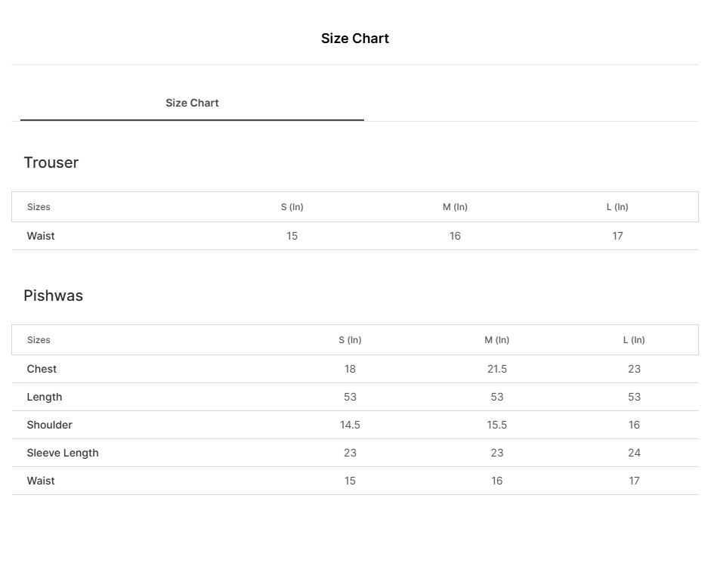Click the Trouser Waist row label
The image size is (714, 588).
[x=41, y=236]
